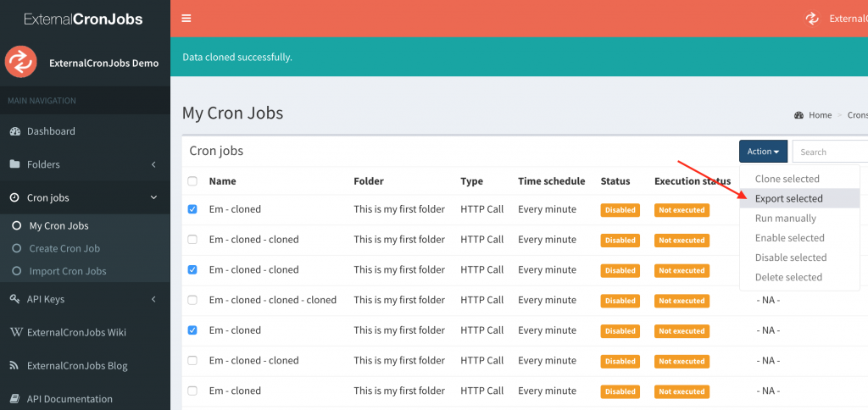The image size is (868, 410).
Task: Click the Home breadcrumb link
Action: tap(820, 115)
